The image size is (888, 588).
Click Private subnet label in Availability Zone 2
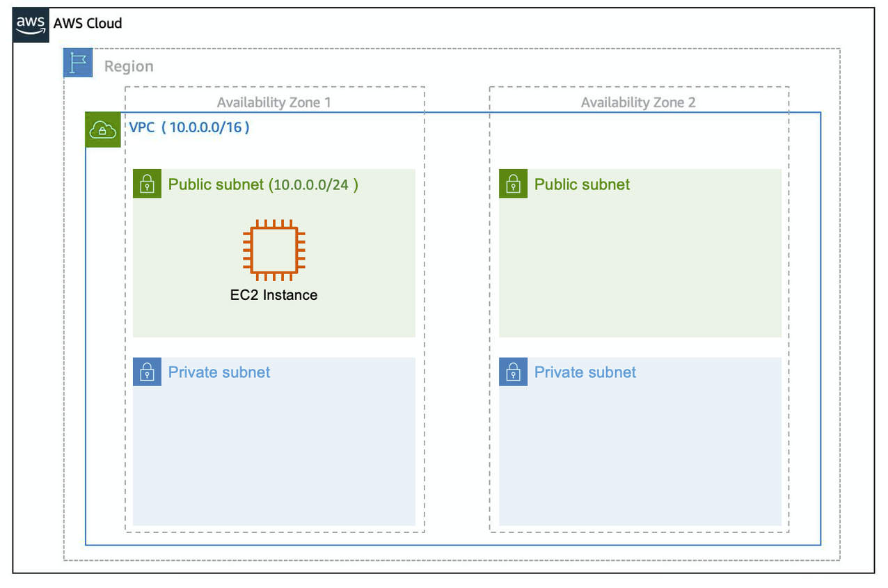coord(585,372)
